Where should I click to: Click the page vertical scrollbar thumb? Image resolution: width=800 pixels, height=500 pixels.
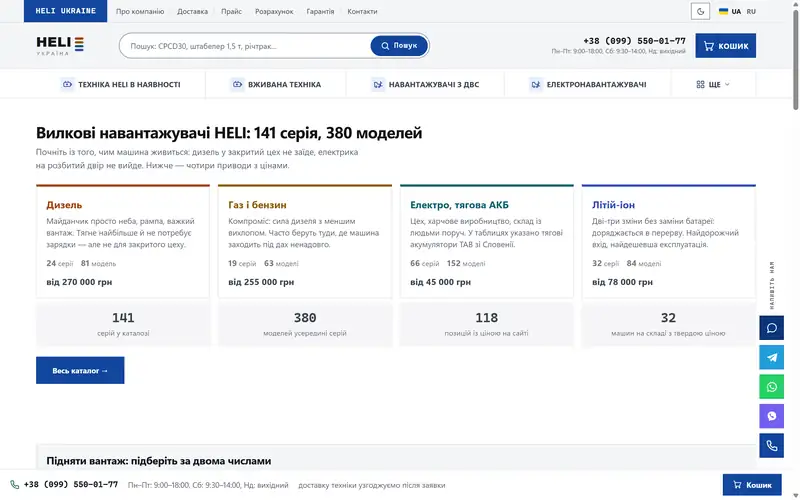click(795, 59)
